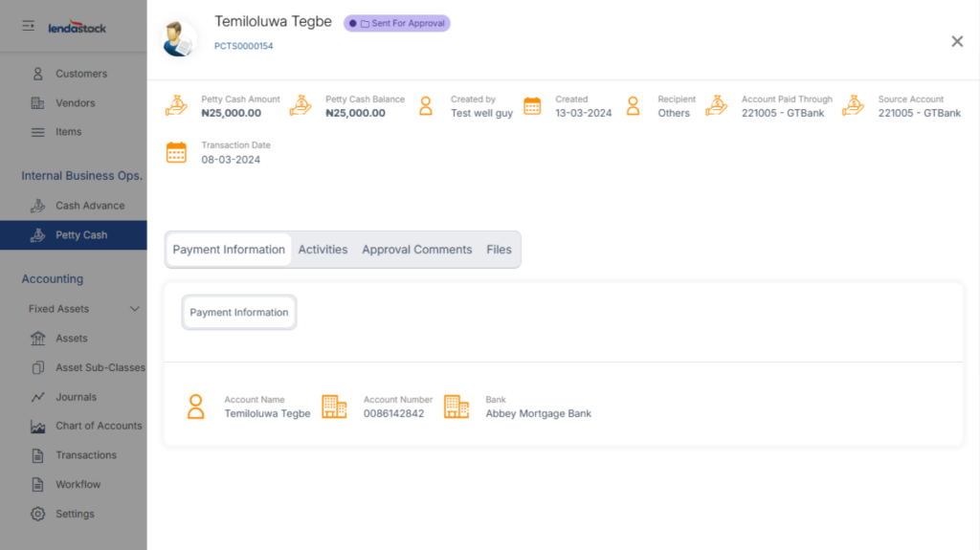
Task: Click the Customers person icon in sidebar
Action: 38,74
